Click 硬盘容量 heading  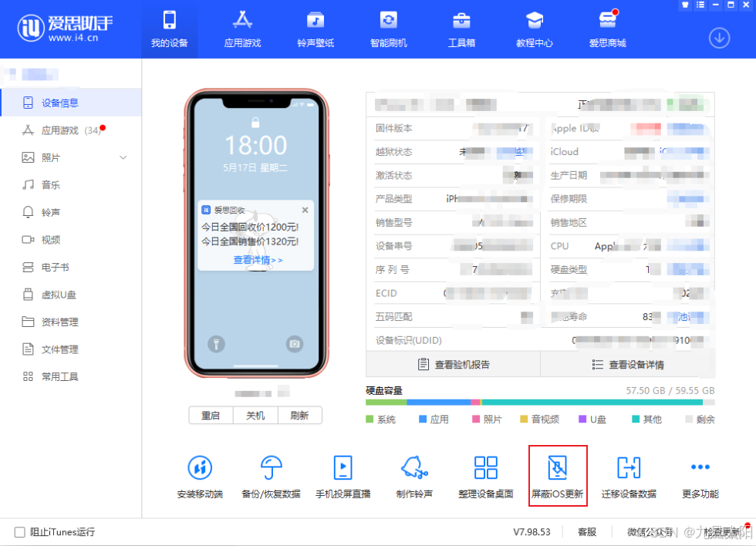tap(384, 390)
